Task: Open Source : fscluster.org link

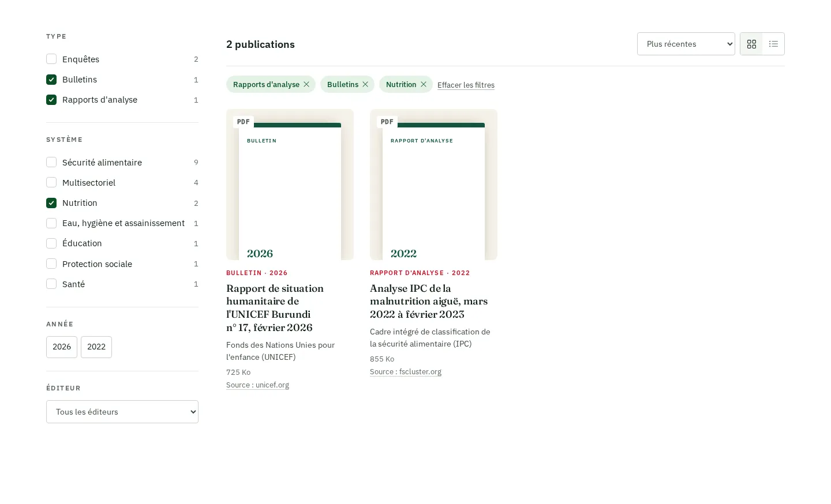Action: point(406,372)
